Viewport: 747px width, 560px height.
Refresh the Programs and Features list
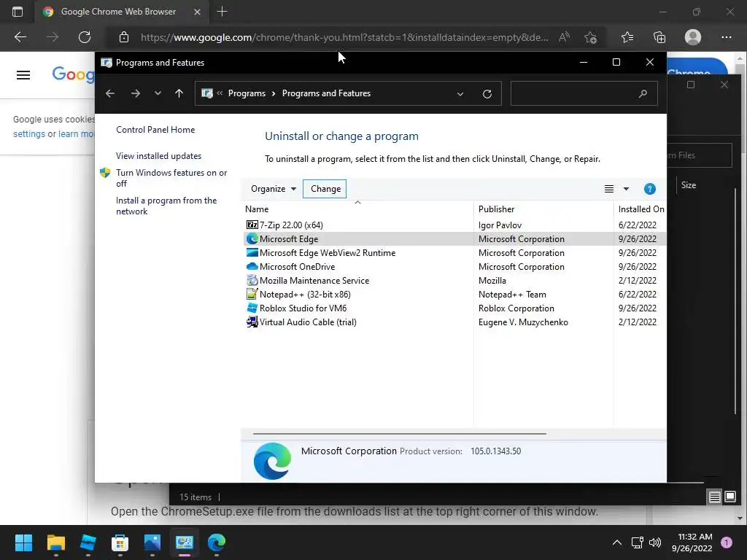point(487,94)
